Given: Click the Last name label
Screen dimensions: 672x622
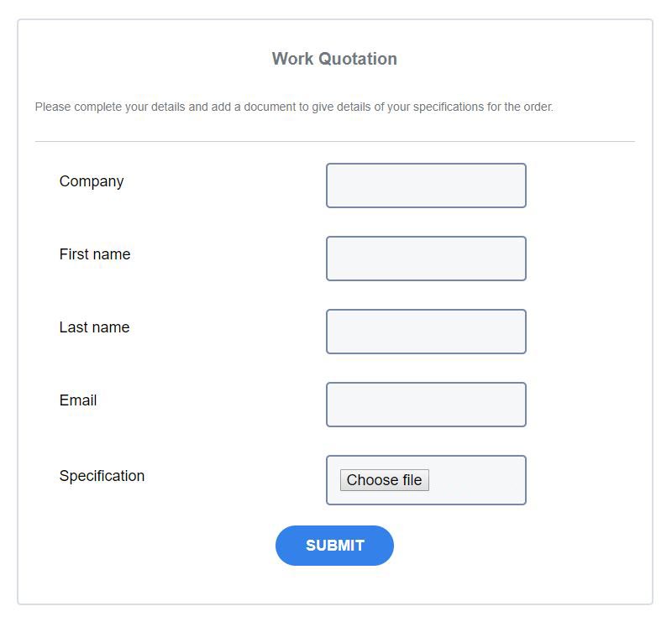Looking at the screenshot, I should coord(93,327).
